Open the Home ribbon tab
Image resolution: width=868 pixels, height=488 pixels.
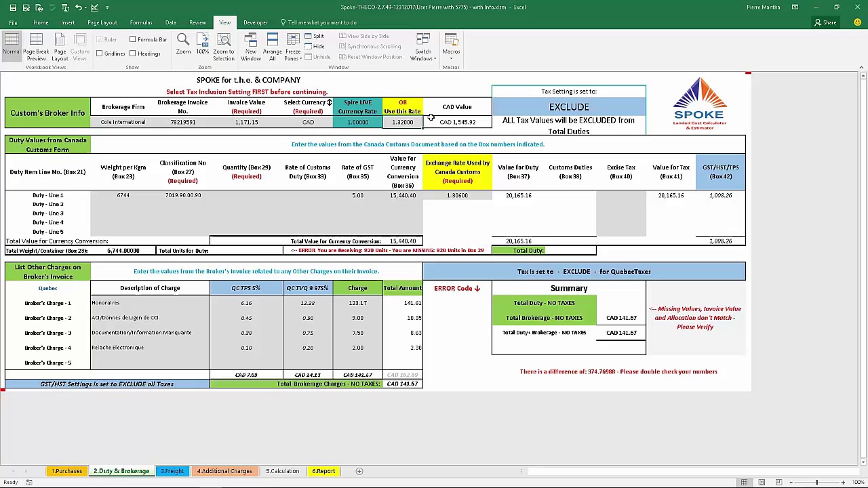(41, 22)
